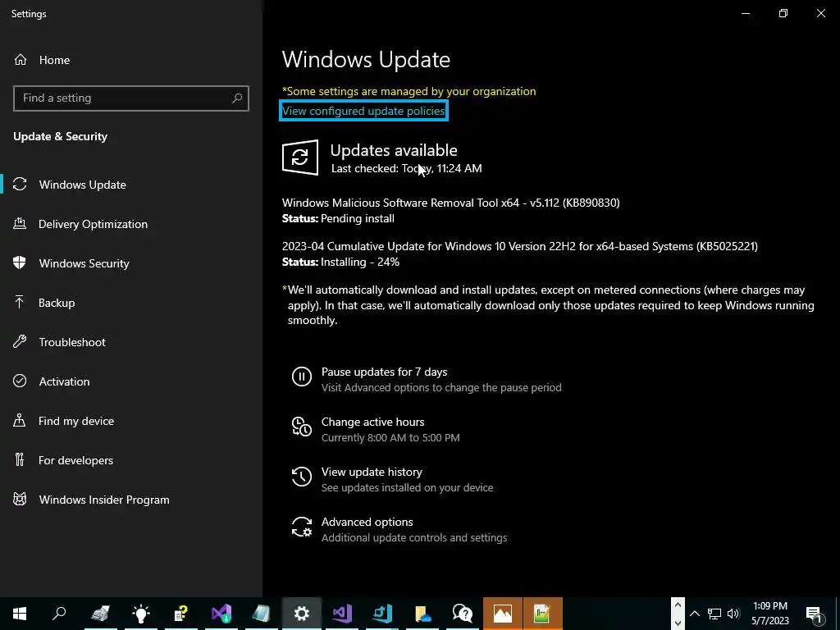Show hidden system tray icons
Image resolution: width=840 pixels, height=630 pixels.
694,614
